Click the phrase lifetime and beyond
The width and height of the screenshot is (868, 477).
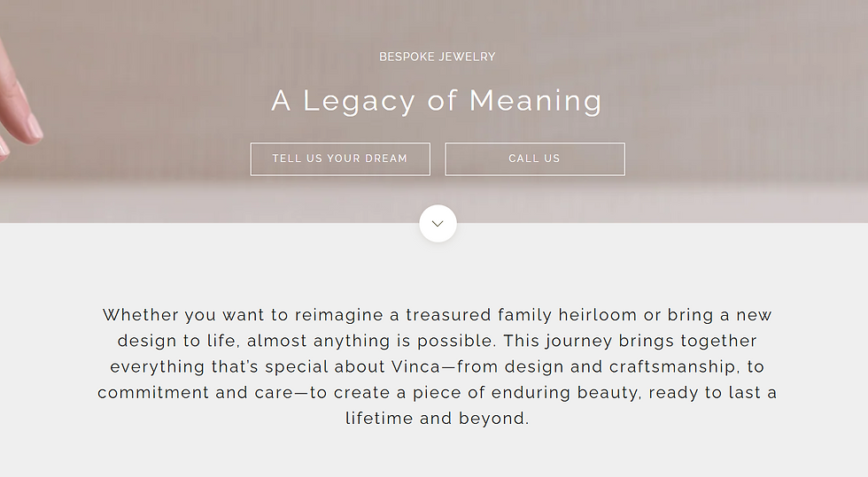[438, 419]
